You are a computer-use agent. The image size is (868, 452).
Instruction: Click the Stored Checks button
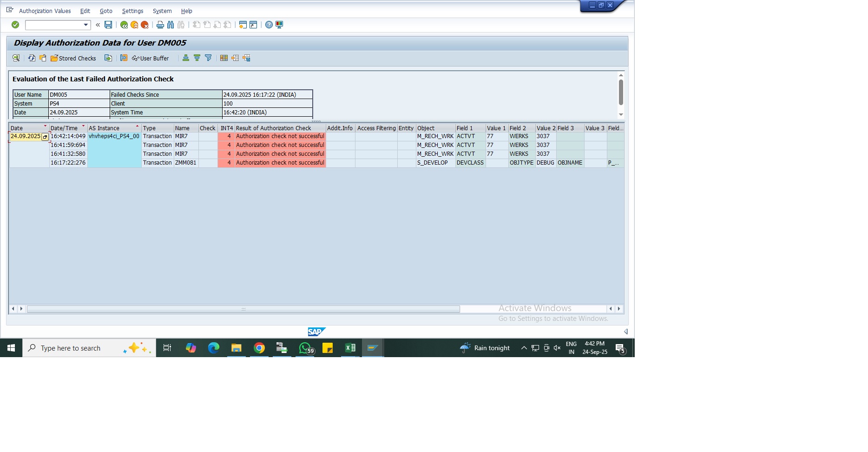point(73,58)
